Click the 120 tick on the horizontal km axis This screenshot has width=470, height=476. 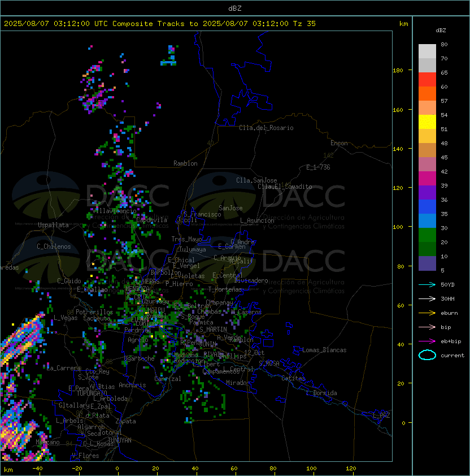point(351,469)
